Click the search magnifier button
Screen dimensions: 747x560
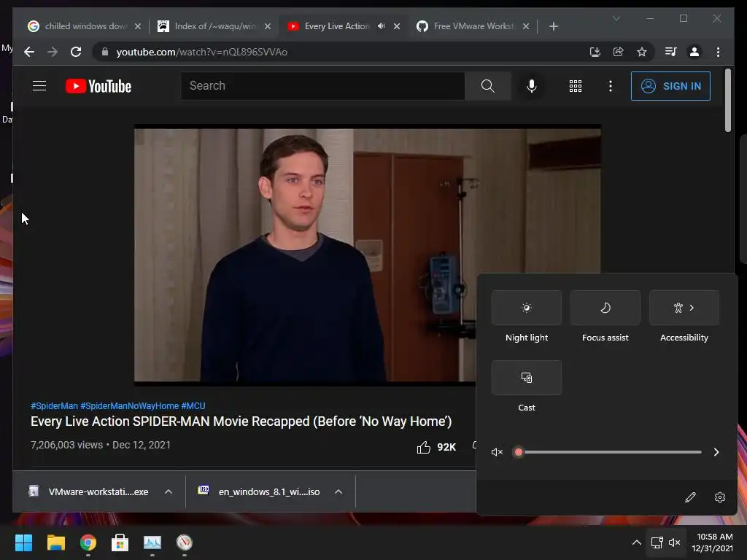pyautogui.click(x=487, y=86)
